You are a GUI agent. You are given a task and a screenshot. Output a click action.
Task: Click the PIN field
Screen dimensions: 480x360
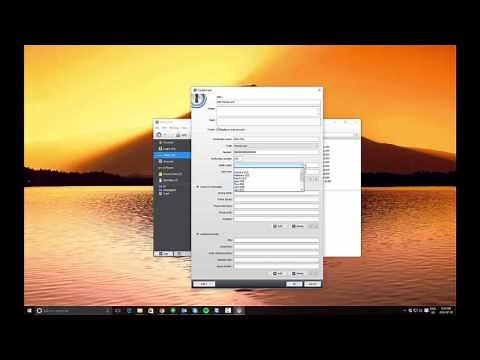click(x=276, y=240)
